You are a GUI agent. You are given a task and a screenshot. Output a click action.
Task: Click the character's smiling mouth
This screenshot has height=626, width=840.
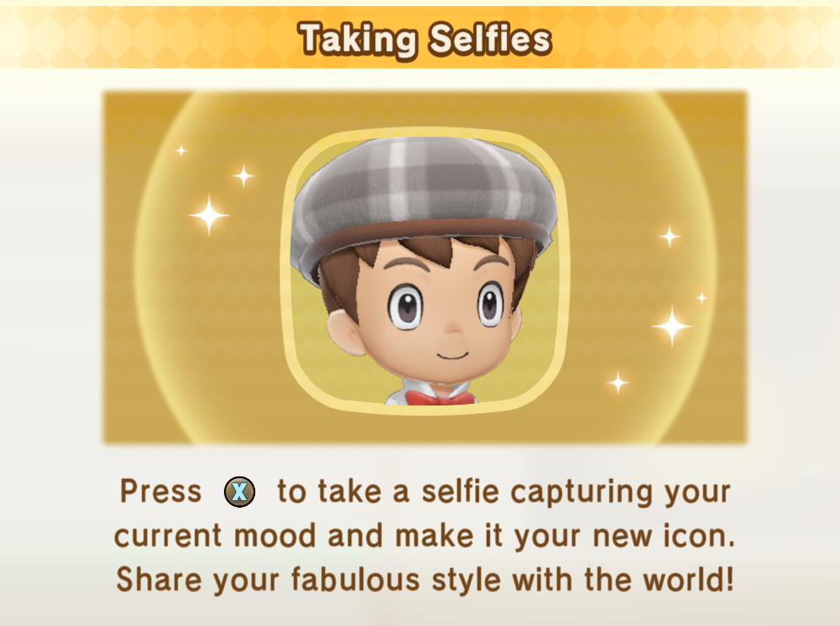click(x=453, y=356)
